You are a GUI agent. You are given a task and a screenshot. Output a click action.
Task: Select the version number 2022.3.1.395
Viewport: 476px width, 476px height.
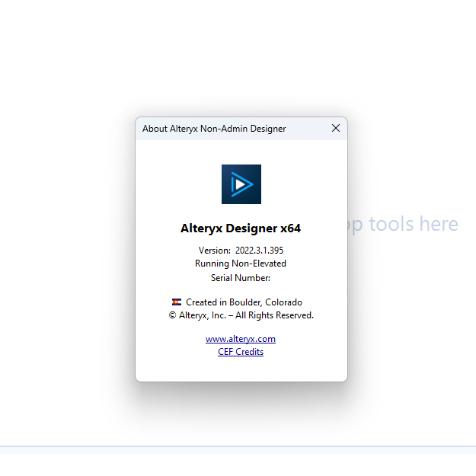[x=259, y=251]
